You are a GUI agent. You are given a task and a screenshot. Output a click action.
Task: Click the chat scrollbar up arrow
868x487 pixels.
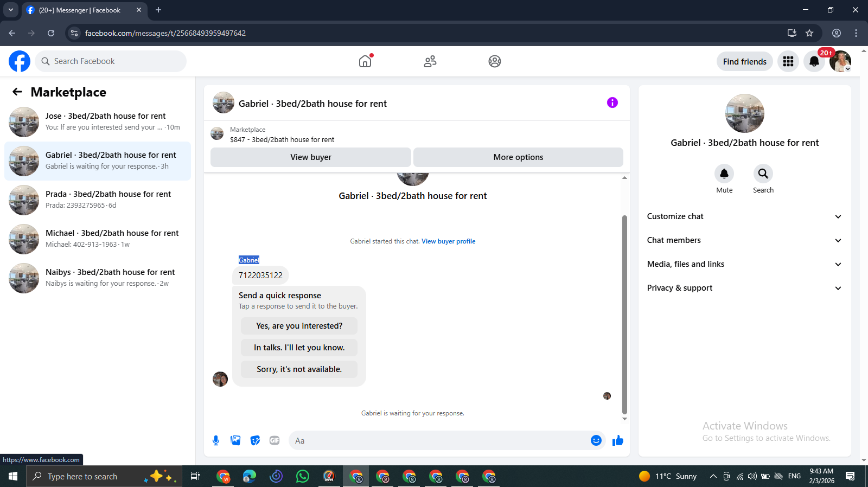pyautogui.click(x=624, y=177)
